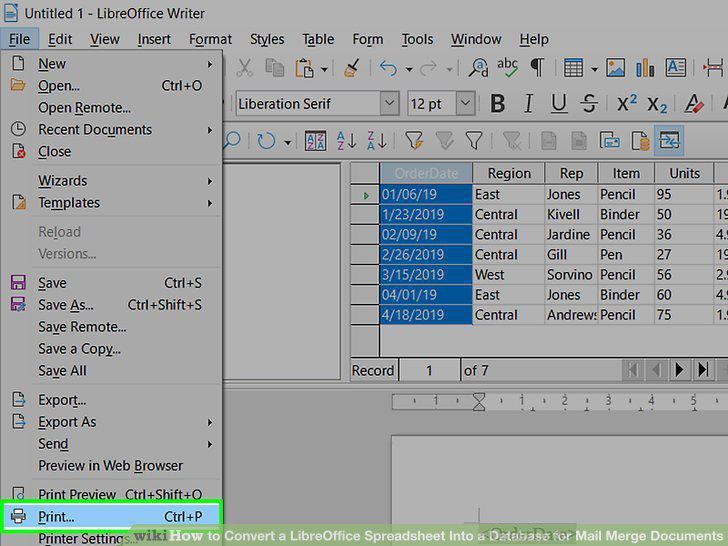This screenshot has width=728, height=546.
Task: Open the font name dropdown arrow
Action: pyautogui.click(x=390, y=103)
